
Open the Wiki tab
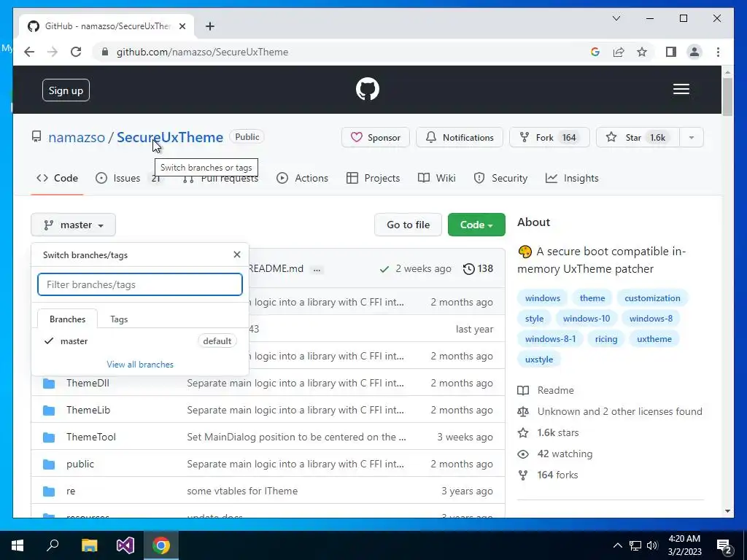[x=436, y=178]
